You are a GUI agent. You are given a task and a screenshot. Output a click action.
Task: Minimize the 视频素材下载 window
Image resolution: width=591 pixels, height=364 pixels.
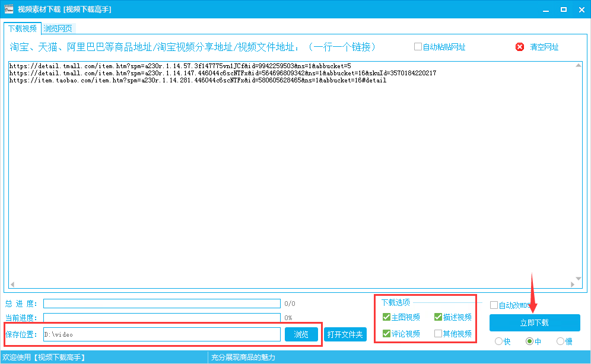pos(546,10)
